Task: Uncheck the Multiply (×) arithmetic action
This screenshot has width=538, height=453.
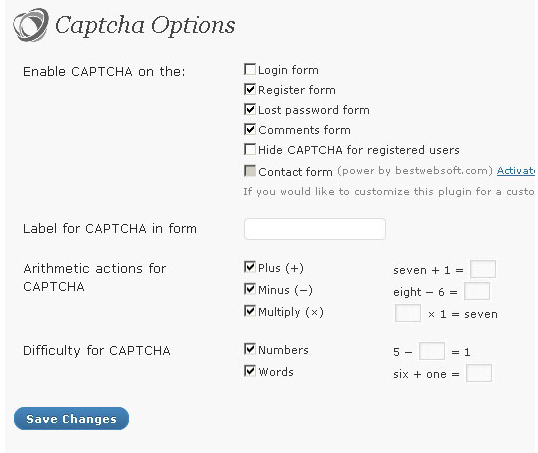Action: [250, 311]
